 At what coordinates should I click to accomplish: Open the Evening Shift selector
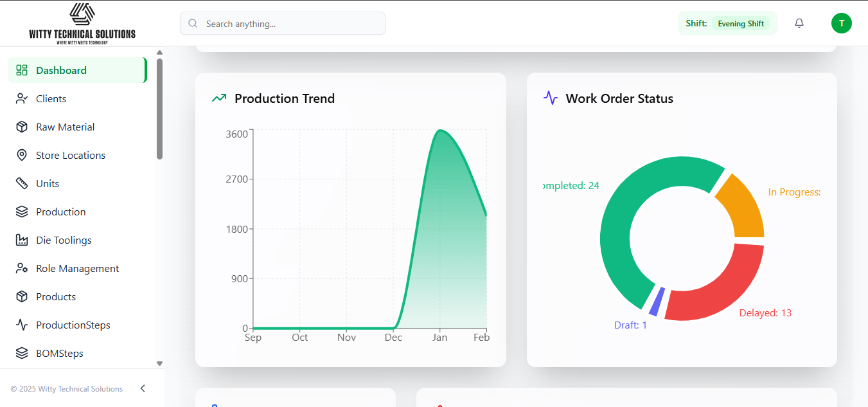pyautogui.click(x=741, y=23)
